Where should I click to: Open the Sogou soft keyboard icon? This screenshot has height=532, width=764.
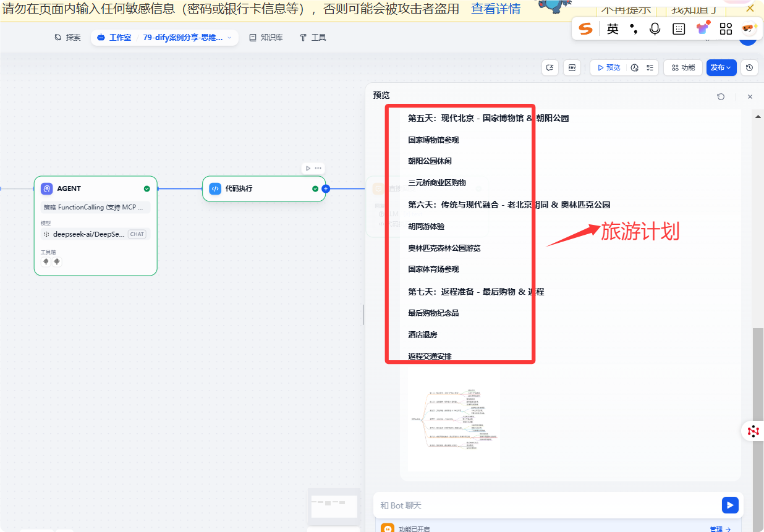click(x=679, y=28)
